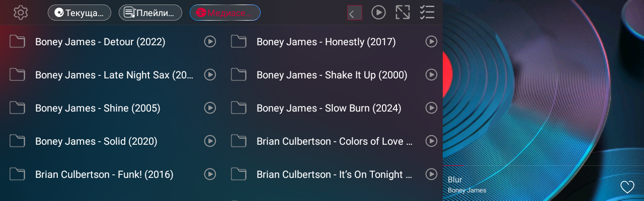Open the Brian Culbertson - Colors of Love folder
The width and height of the screenshot is (644, 201).
click(x=334, y=141)
